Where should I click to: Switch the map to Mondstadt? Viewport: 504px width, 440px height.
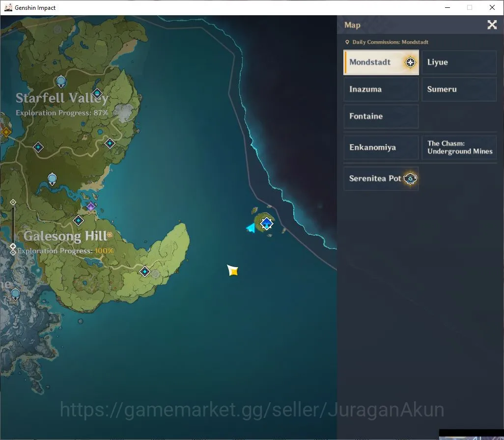(381, 62)
